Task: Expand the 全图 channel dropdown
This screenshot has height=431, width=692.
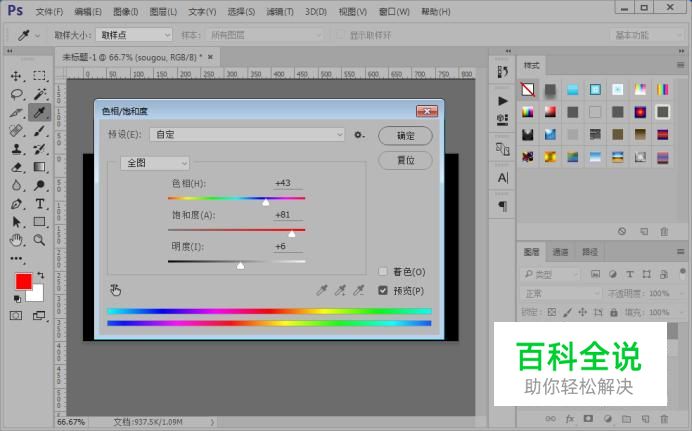Action: pos(155,162)
